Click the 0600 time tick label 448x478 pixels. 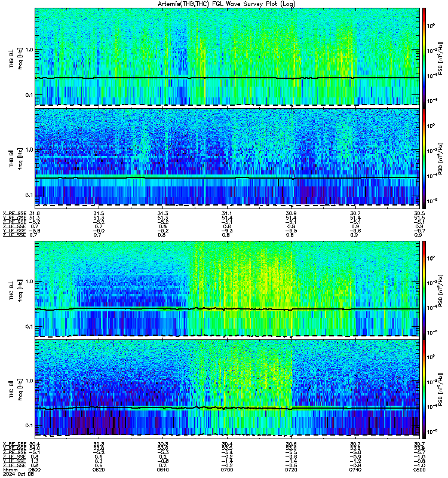[x=35, y=470]
